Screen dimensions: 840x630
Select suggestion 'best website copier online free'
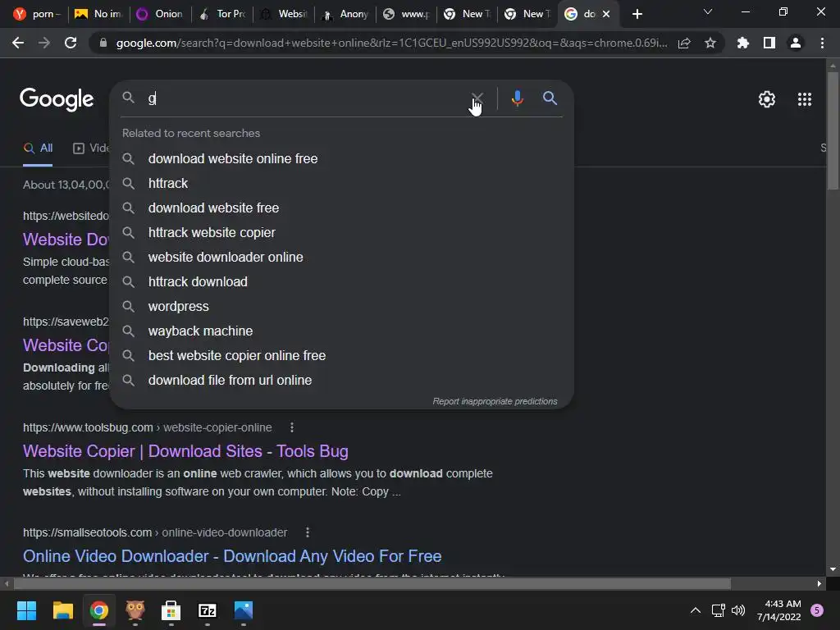tap(342, 356)
